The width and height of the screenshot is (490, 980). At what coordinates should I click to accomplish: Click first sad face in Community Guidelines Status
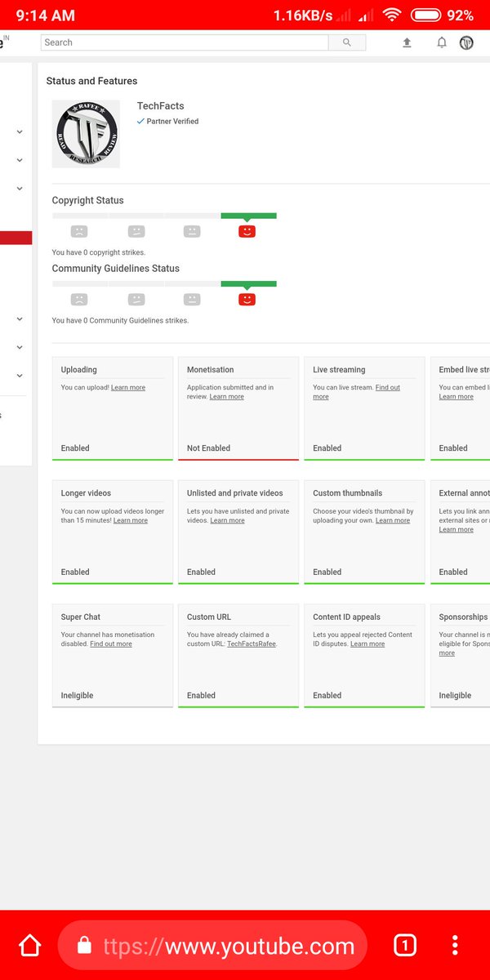(79, 300)
